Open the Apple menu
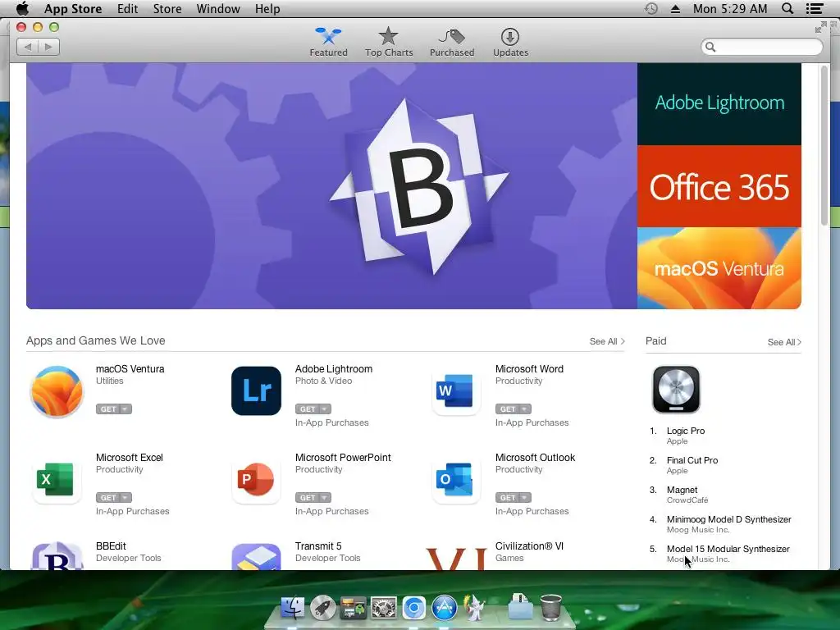840x630 pixels. point(22,8)
